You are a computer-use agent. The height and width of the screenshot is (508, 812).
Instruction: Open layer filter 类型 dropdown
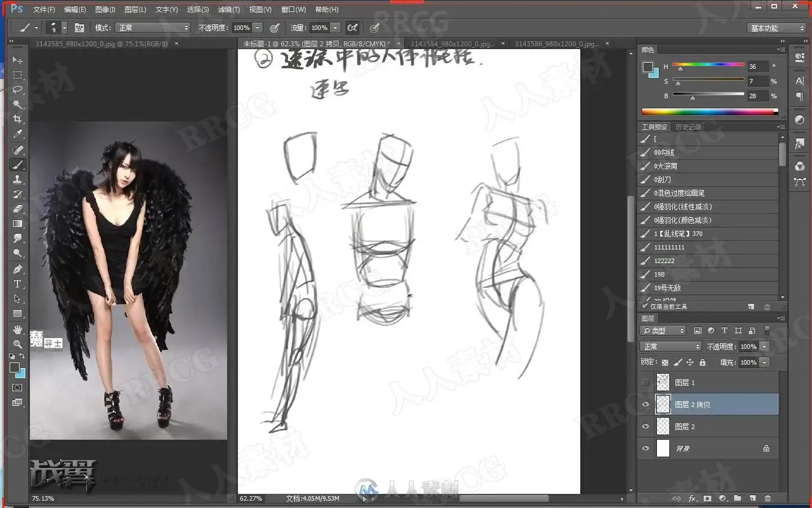(x=663, y=331)
